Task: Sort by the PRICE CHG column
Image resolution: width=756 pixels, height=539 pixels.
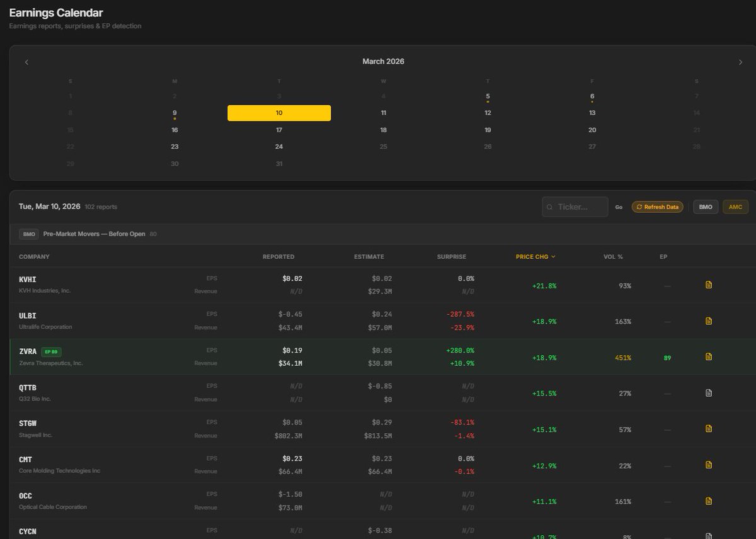Action: tap(535, 257)
